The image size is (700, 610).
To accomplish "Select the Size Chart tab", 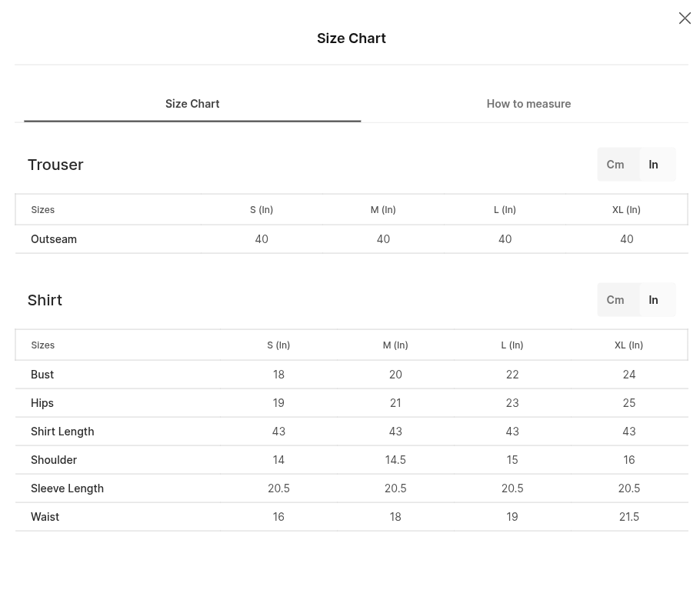I will coord(192,104).
